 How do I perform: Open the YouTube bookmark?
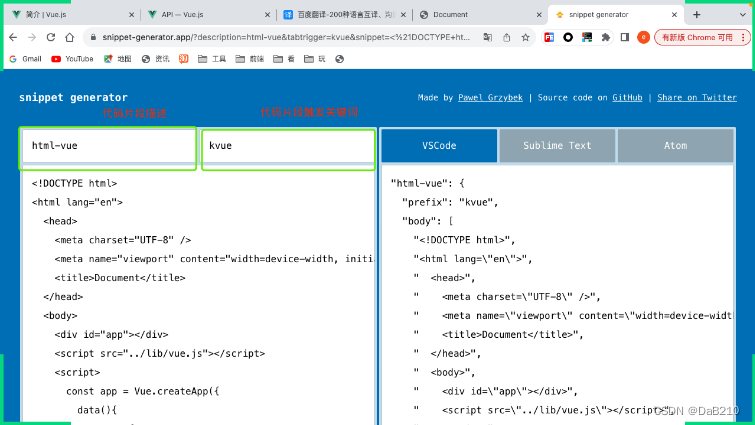point(72,59)
